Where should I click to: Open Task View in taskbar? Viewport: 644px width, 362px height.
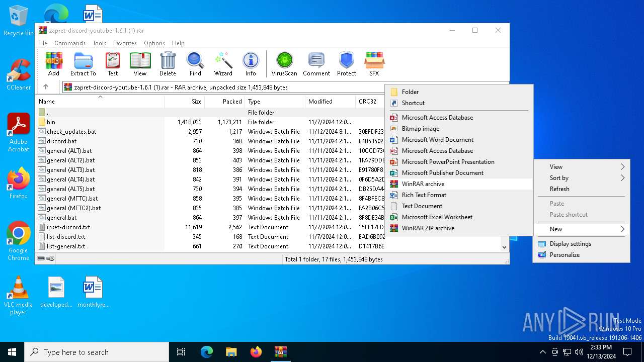(x=181, y=352)
